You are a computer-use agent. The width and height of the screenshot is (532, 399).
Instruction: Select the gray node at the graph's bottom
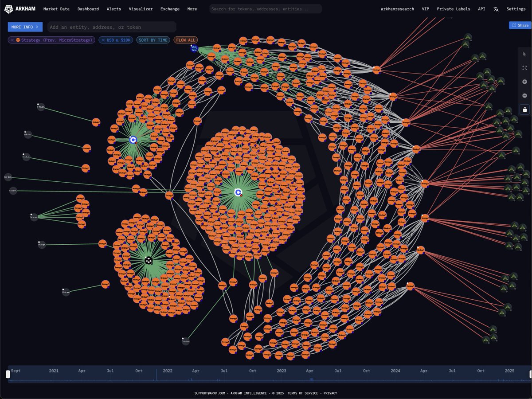(186, 341)
